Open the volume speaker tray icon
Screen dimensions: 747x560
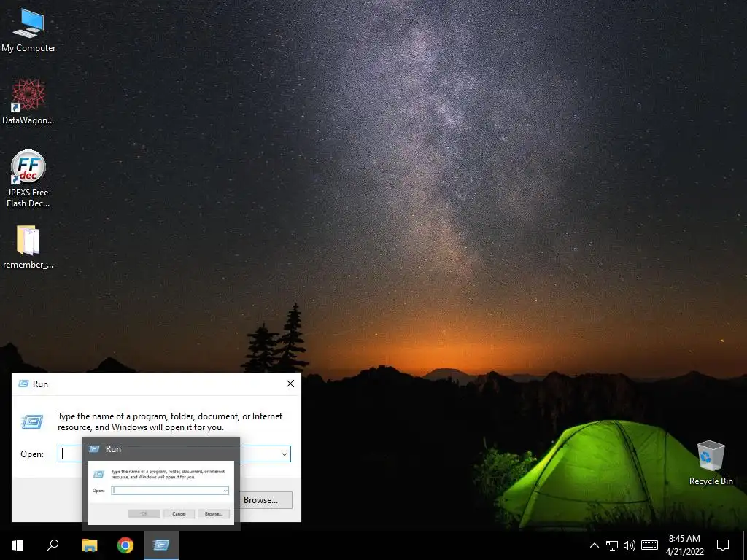[x=630, y=545]
